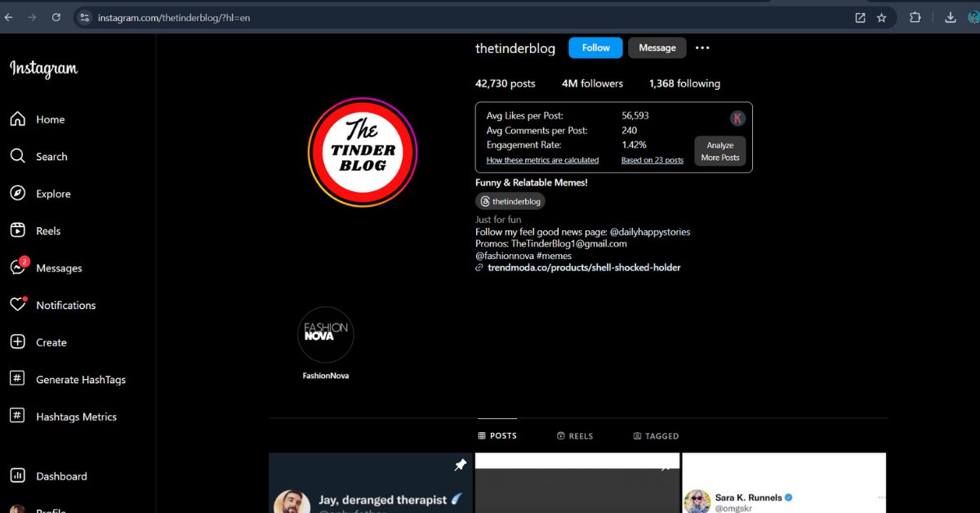Open the @fashionnova mention in bio
This screenshot has height=513, width=980.
[505, 256]
